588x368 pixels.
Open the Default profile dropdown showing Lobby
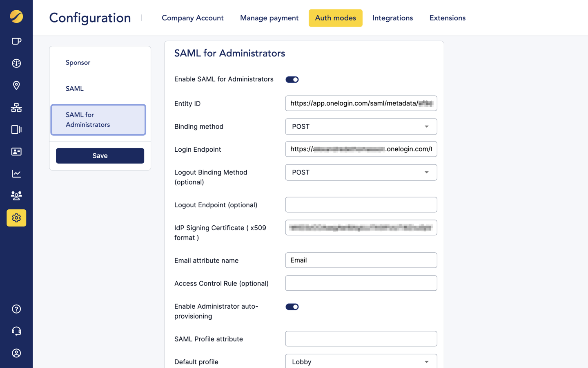point(361,361)
